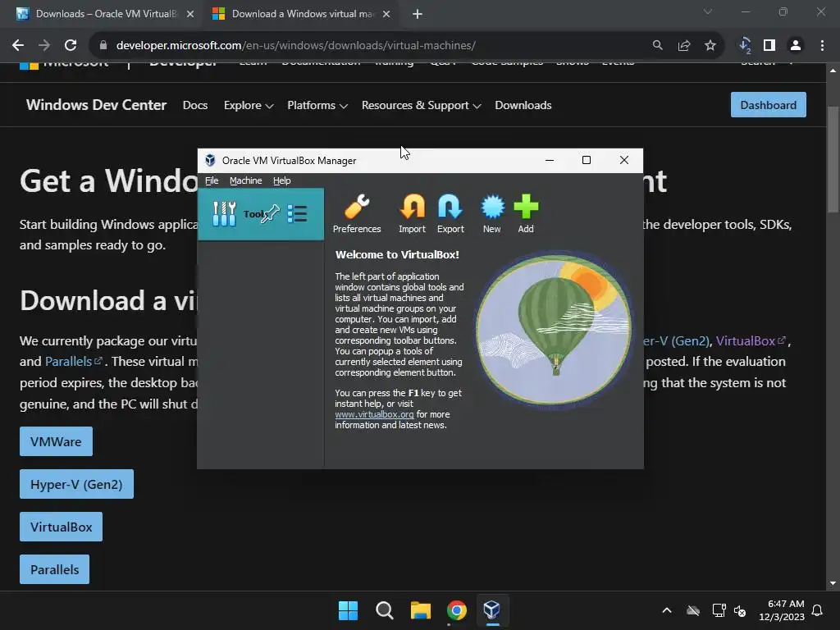Click the Windows Dev Center title
840x630 pixels.
point(97,104)
